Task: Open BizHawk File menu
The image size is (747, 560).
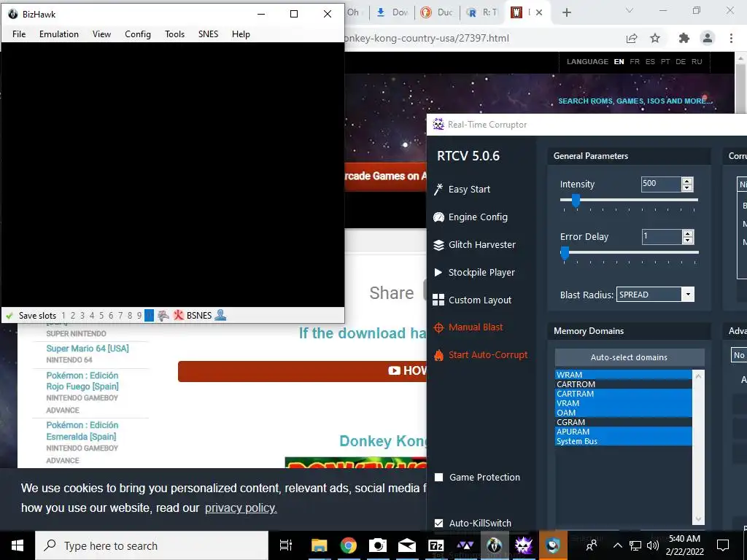Action: [x=19, y=34]
